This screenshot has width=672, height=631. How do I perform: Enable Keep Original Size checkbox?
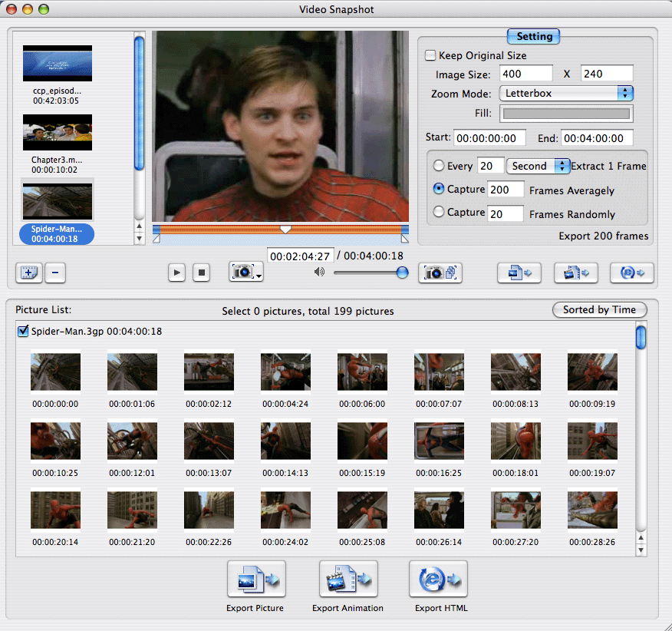[x=430, y=55]
